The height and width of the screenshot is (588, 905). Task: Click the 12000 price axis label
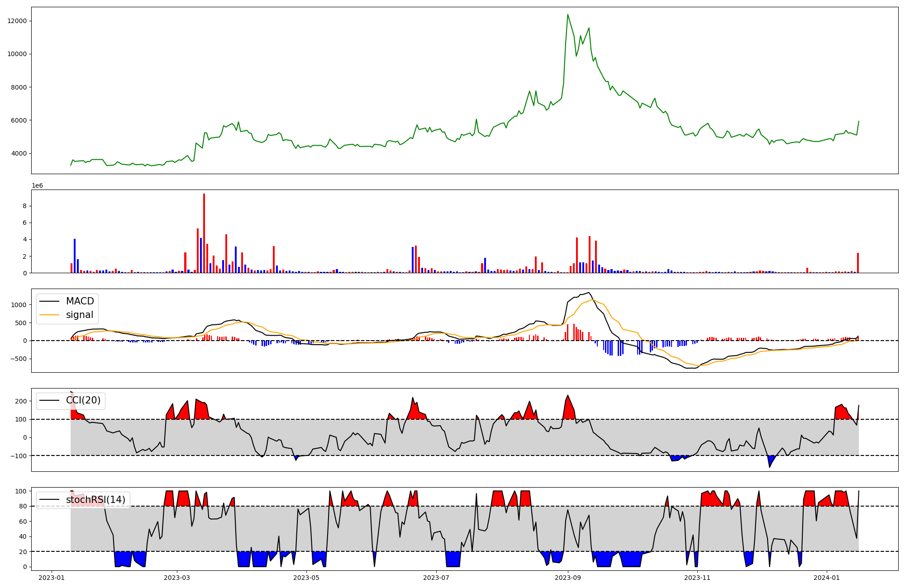coord(17,21)
